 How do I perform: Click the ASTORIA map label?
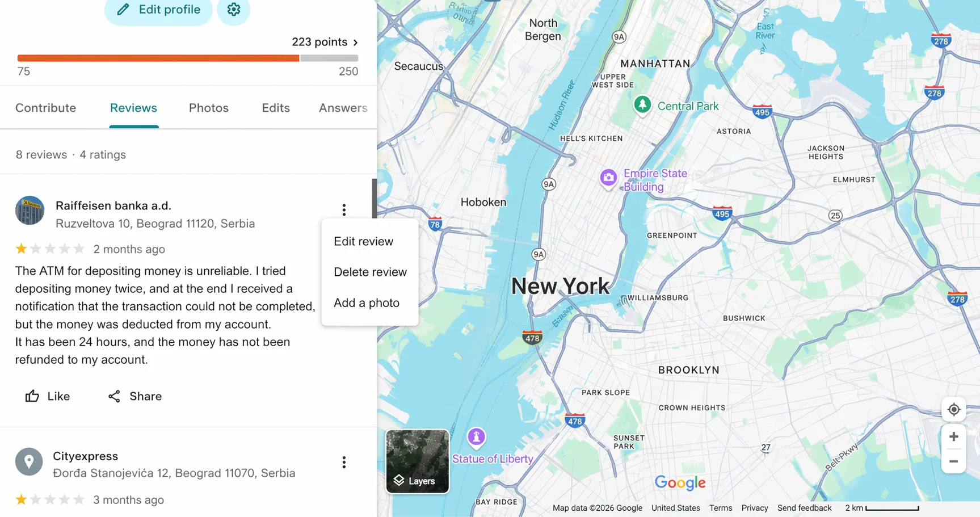coord(734,131)
